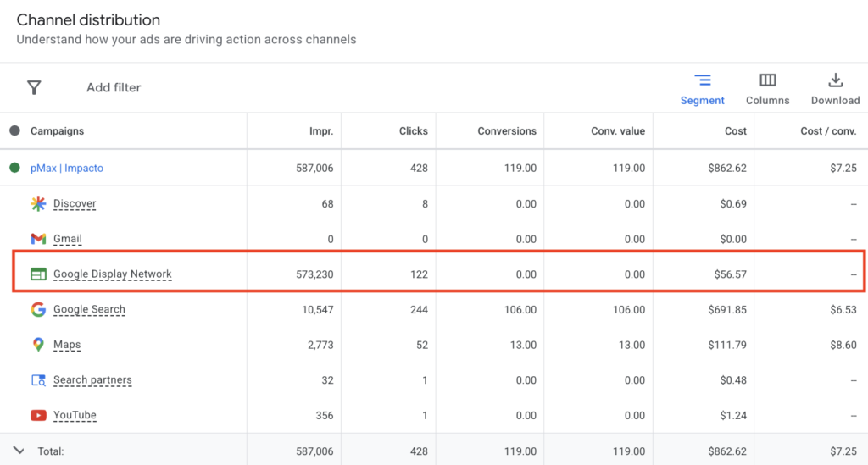Click the Discover channel icon

[x=38, y=203]
